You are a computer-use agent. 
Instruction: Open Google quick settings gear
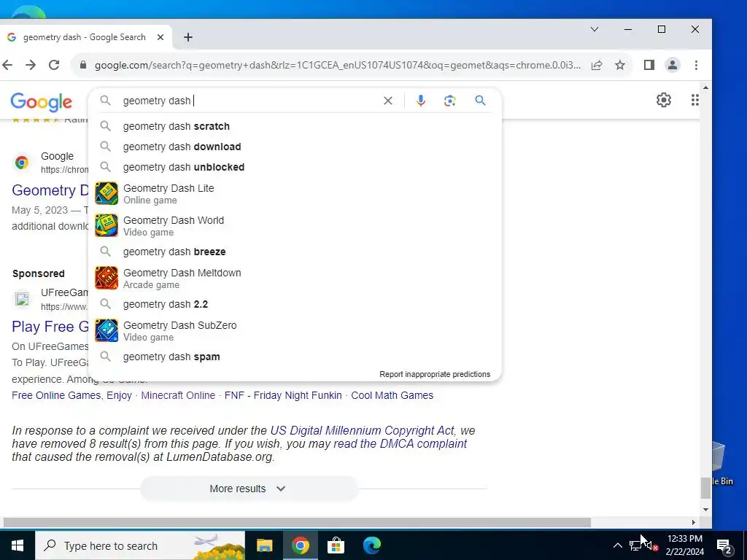click(664, 100)
